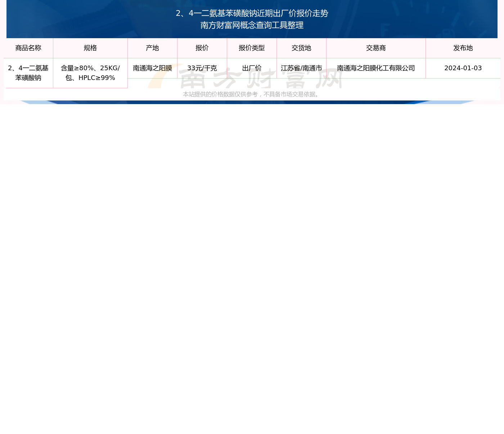Image resolution: width=504 pixels, height=434 pixels.
Task: Click the 产地 column header
Action: (x=153, y=48)
